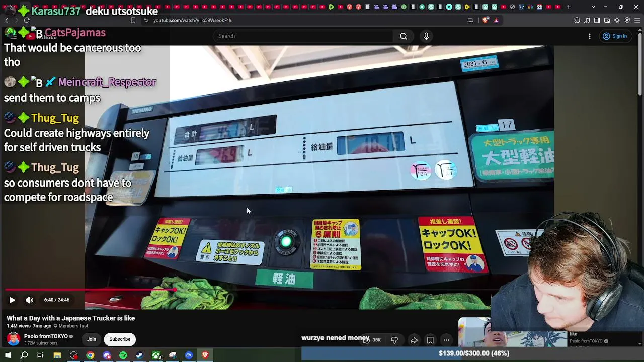Open the browser extensions puzzle icon

[x=577, y=20]
